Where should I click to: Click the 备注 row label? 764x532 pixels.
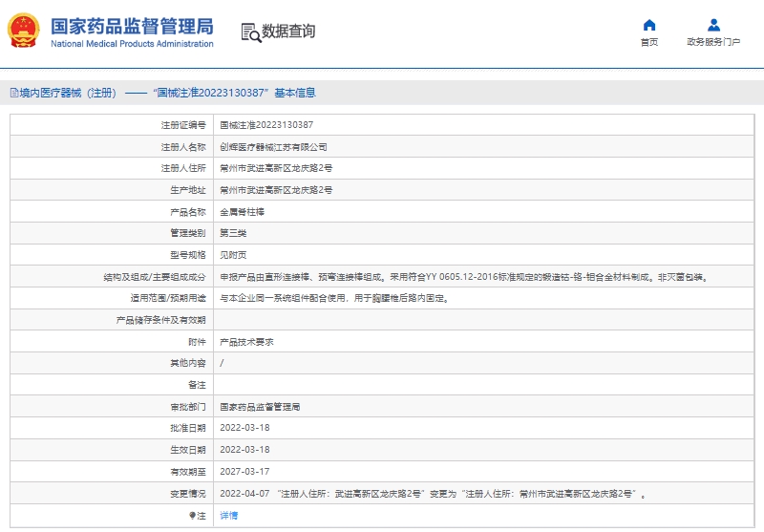(197, 385)
